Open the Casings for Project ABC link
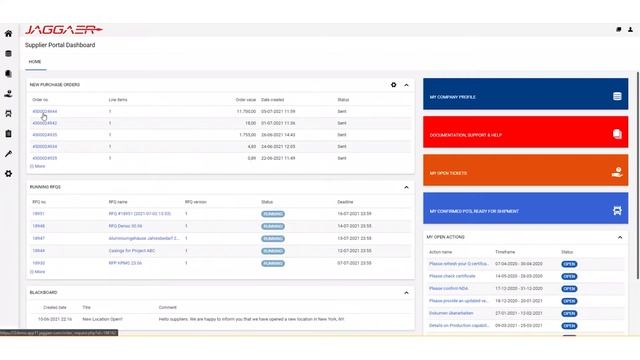 [x=132, y=251]
